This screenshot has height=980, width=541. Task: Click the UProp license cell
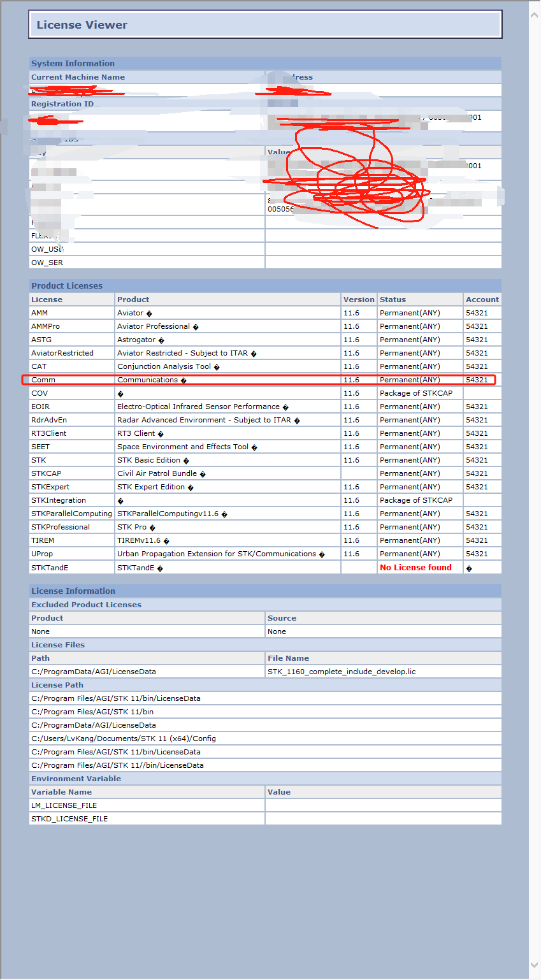pyautogui.click(x=72, y=554)
